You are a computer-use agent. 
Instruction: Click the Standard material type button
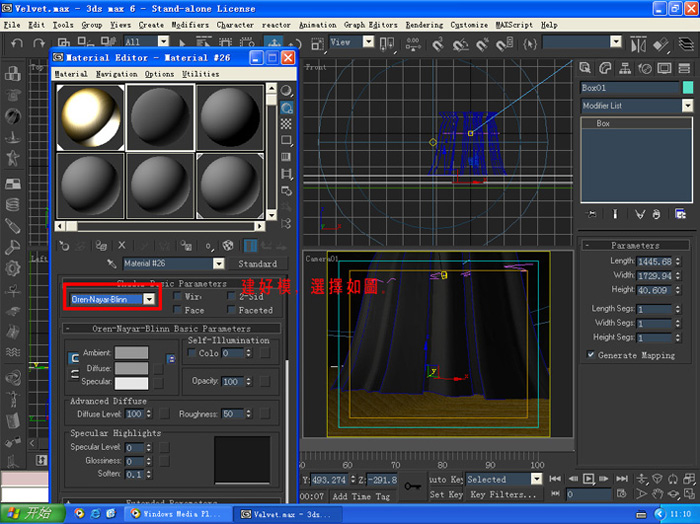tap(257, 264)
